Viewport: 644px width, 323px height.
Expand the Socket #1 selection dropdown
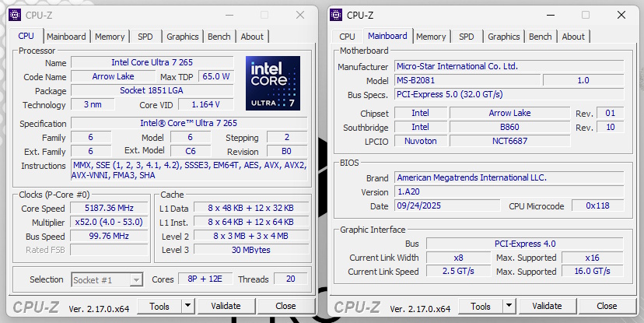coord(136,280)
